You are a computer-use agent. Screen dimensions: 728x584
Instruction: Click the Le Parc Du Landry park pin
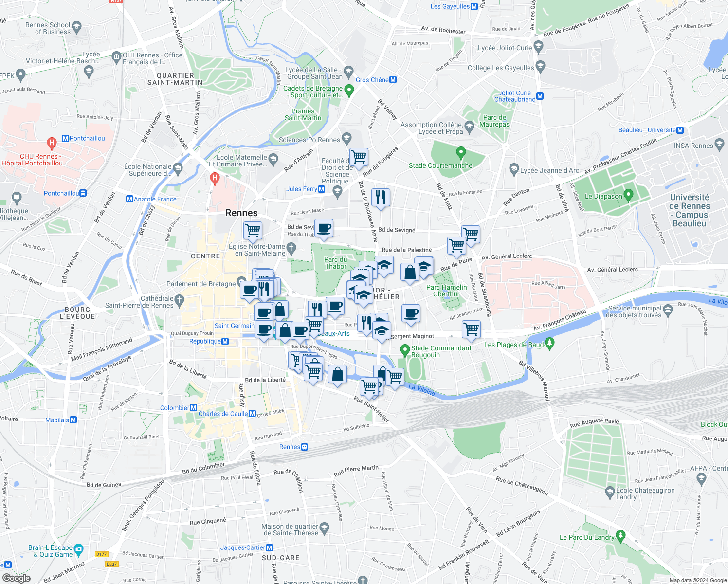pyautogui.click(x=620, y=537)
